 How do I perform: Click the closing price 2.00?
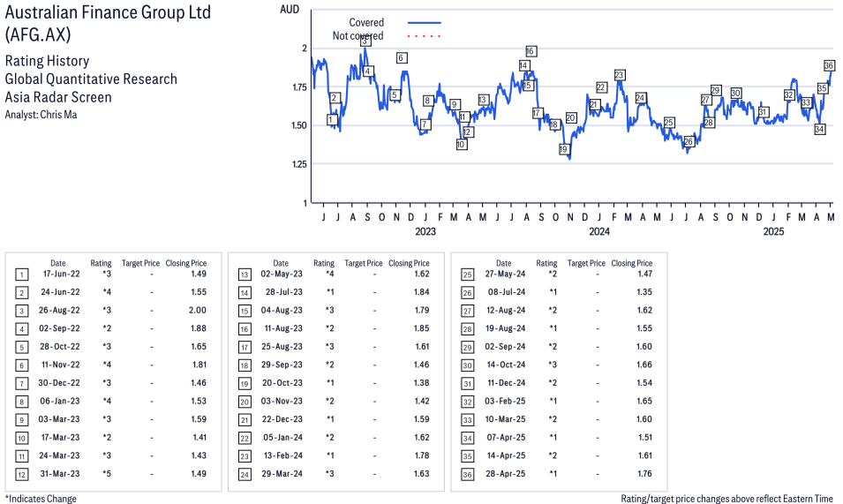198,311
